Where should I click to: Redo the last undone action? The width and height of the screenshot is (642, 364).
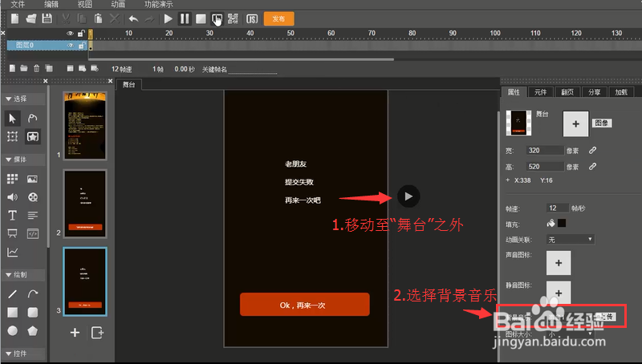[149, 18]
